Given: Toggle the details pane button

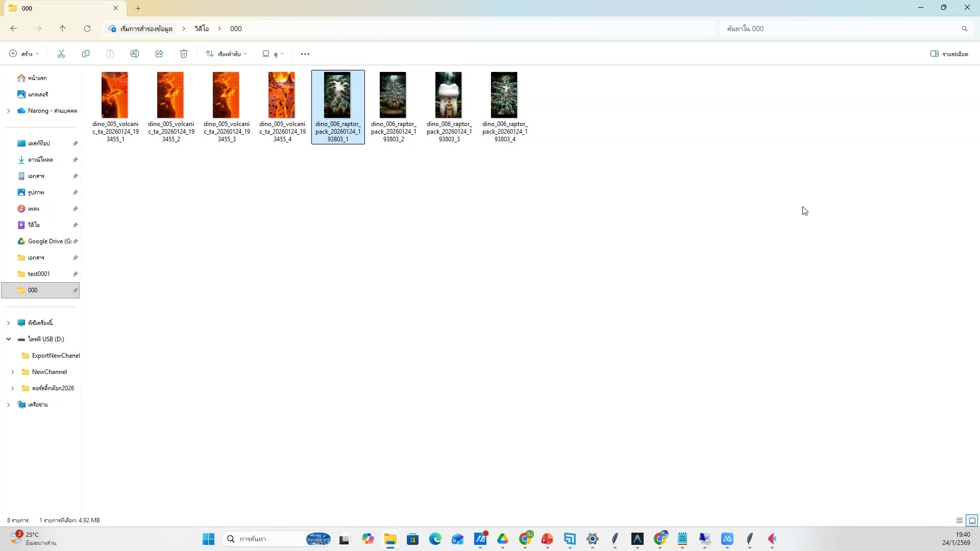Looking at the screenshot, I should point(949,54).
